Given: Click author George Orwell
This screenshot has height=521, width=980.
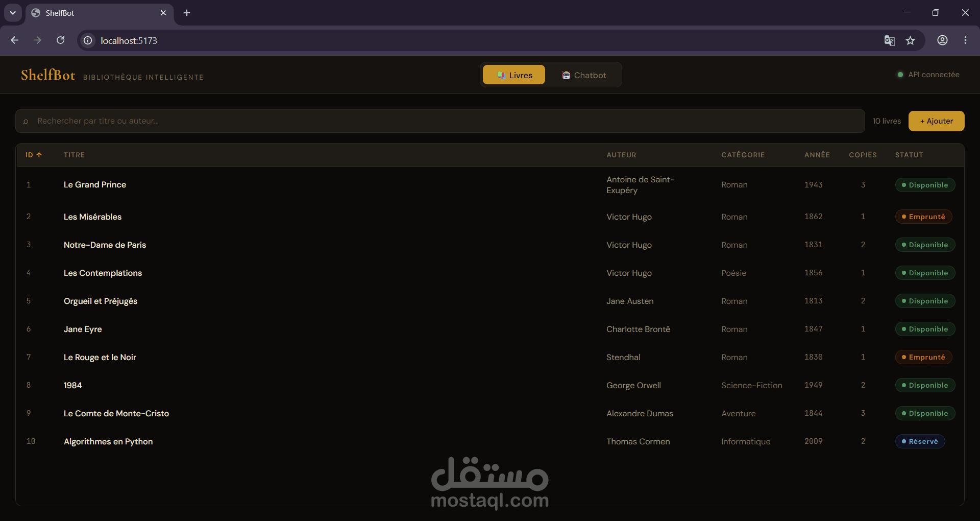Looking at the screenshot, I should (x=633, y=385).
